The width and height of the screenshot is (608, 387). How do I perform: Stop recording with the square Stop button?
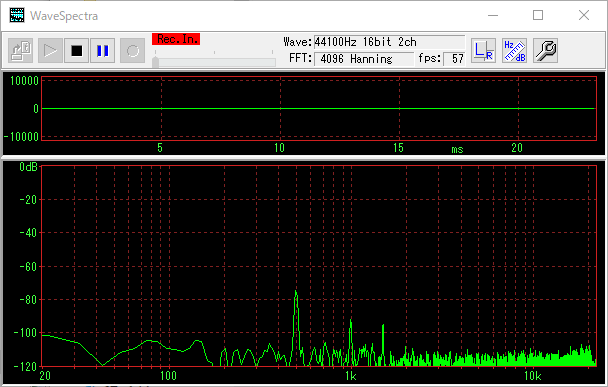pos(76,50)
